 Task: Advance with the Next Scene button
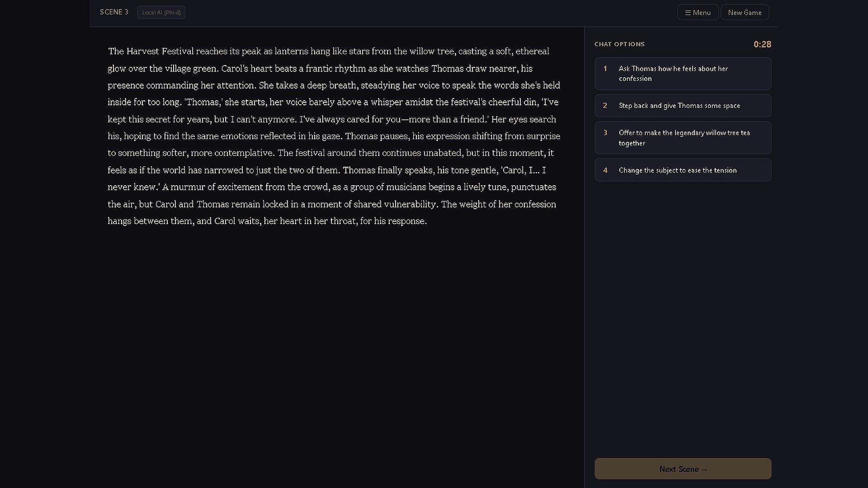pos(683,469)
